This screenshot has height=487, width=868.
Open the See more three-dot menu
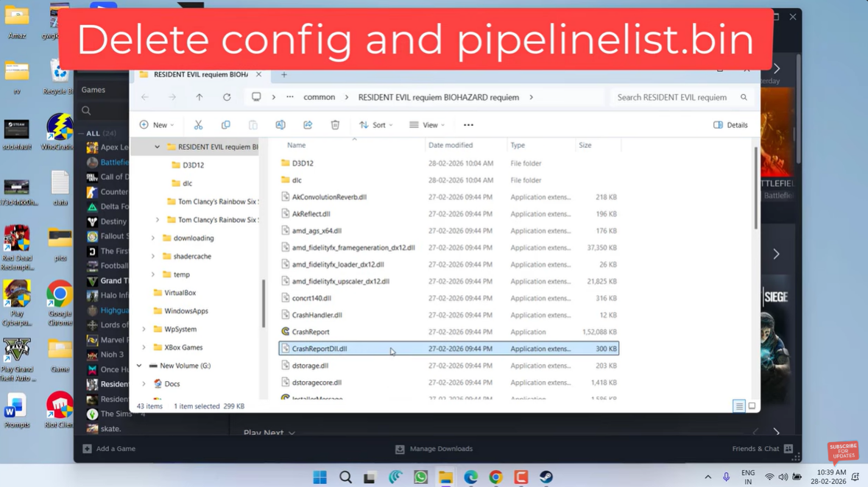click(x=468, y=125)
